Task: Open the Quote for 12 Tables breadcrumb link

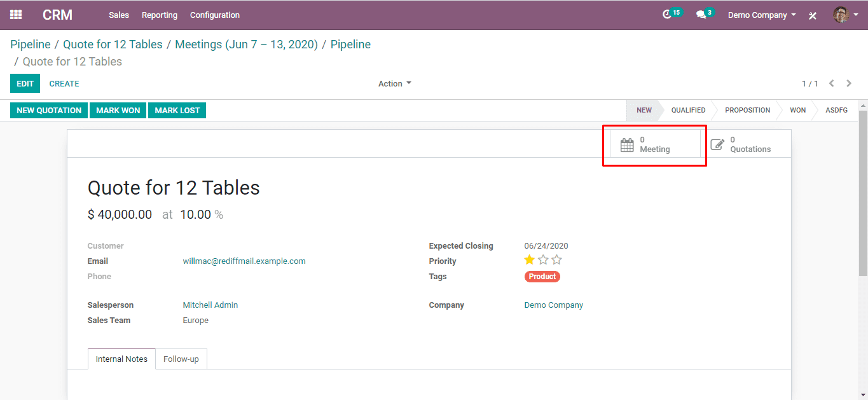Action: pyautogui.click(x=113, y=45)
